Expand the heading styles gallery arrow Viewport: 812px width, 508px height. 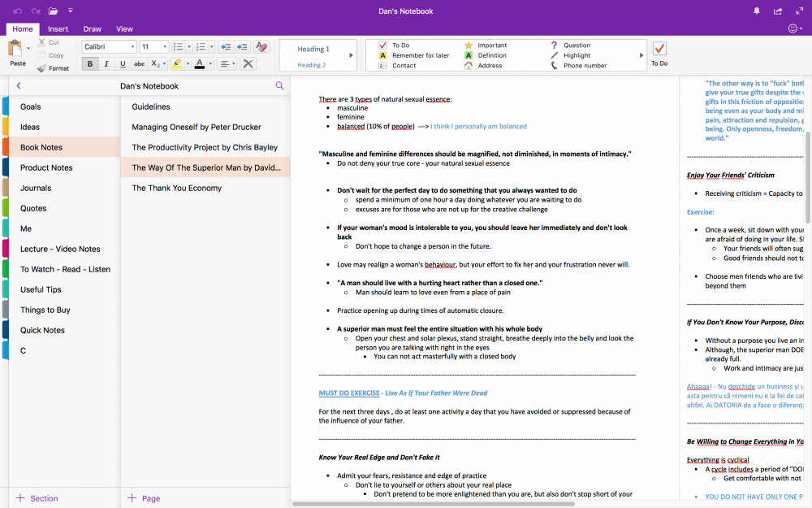(352, 55)
